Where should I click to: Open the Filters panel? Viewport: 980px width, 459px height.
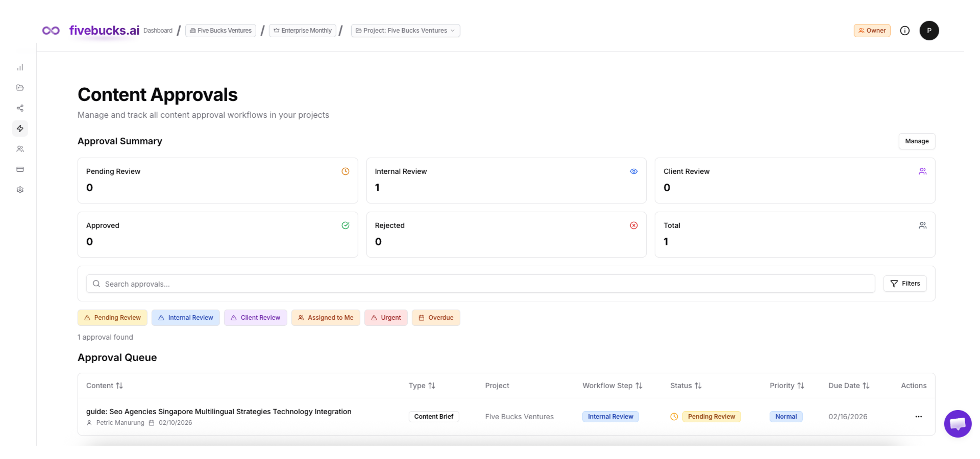904,283
